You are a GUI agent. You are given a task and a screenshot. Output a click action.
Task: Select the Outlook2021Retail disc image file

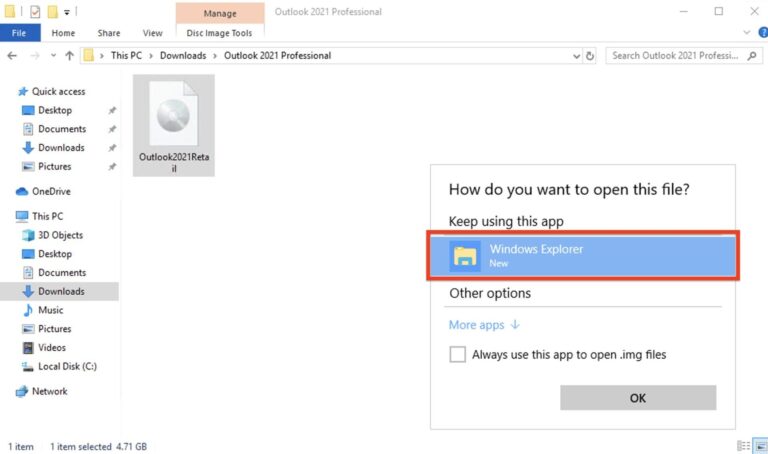174,125
